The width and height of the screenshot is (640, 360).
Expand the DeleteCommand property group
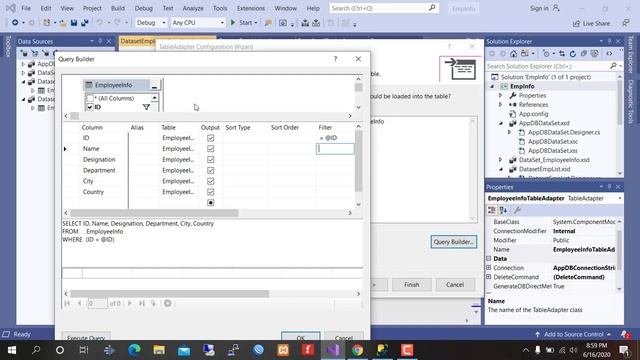tap(489, 277)
